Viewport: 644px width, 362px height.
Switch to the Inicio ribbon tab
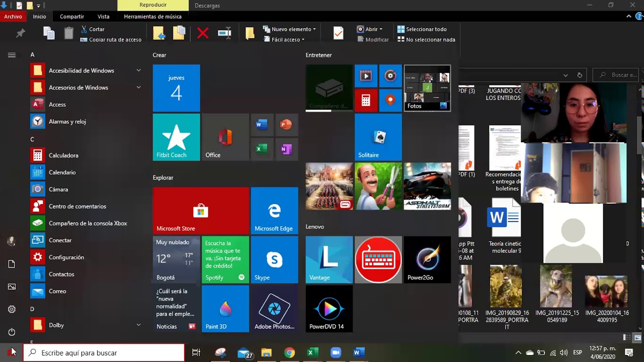tap(39, 17)
